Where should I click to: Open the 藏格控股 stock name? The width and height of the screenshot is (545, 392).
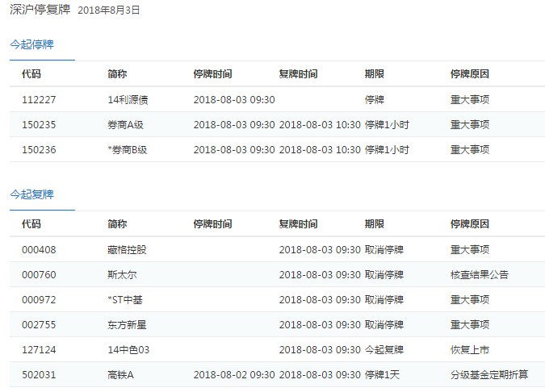point(127,250)
